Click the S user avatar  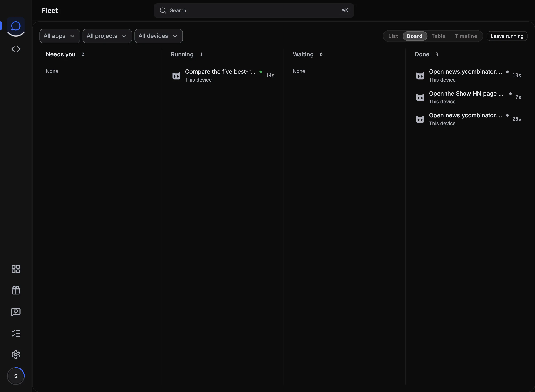[16, 376]
